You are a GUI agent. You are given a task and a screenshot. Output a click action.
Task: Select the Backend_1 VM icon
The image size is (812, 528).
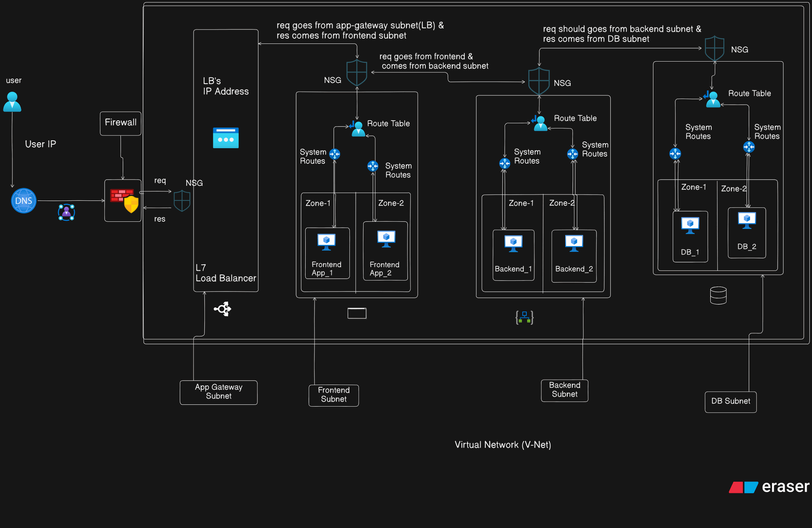point(514,244)
